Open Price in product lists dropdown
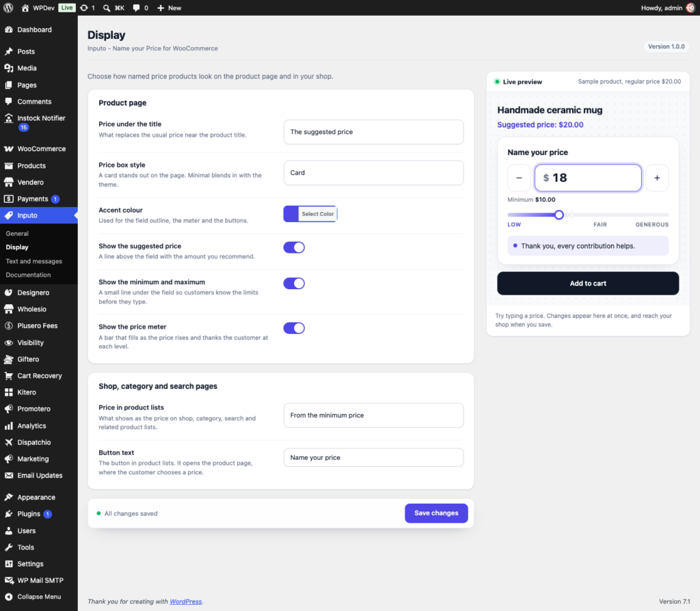Screen dimensions: 700x611 (374, 415)
